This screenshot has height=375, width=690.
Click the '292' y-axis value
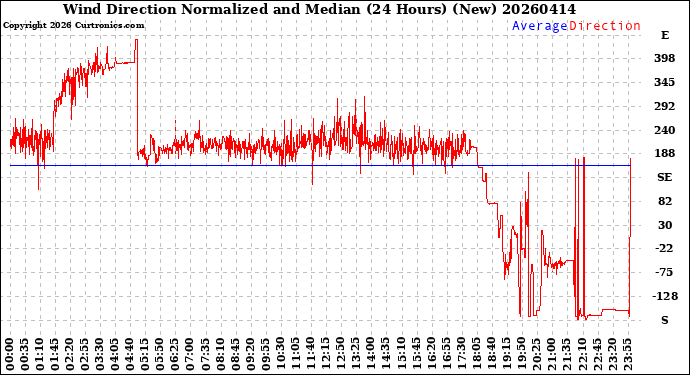tap(664, 107)
